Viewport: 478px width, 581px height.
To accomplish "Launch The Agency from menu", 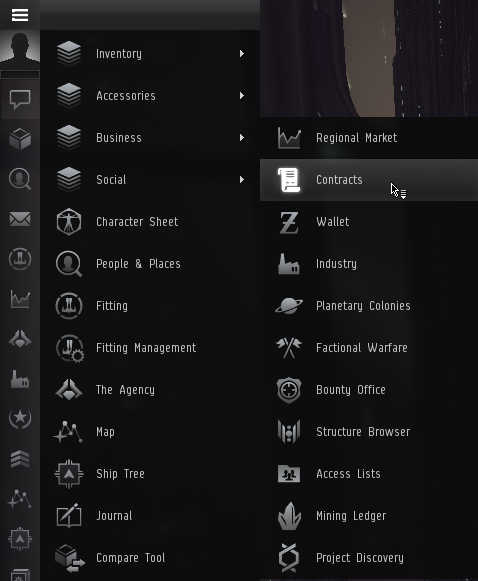I will (150, 390).
